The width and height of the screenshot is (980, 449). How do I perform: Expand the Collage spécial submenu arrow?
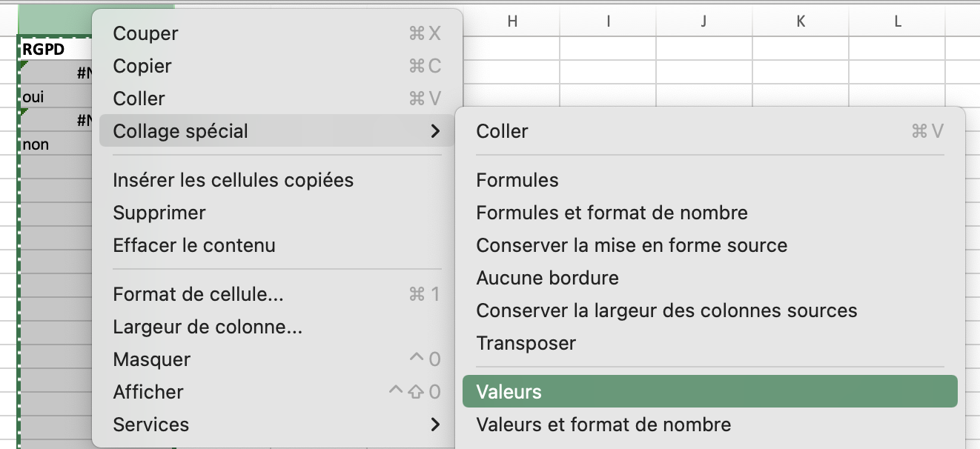click(x=434, y=131)
